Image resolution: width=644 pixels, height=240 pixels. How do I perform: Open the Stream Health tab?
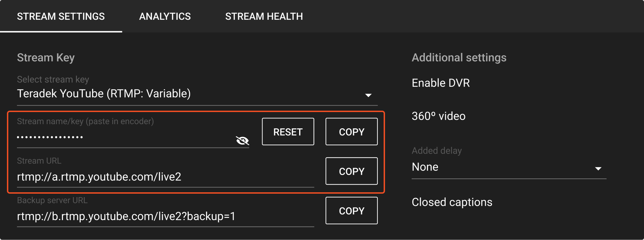click(264, 16)
